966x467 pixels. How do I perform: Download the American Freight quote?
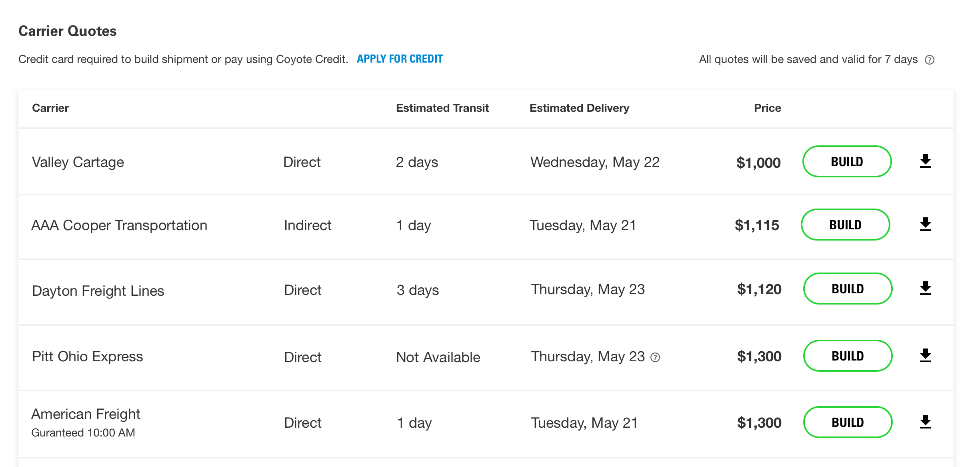(x=925, y=422)
